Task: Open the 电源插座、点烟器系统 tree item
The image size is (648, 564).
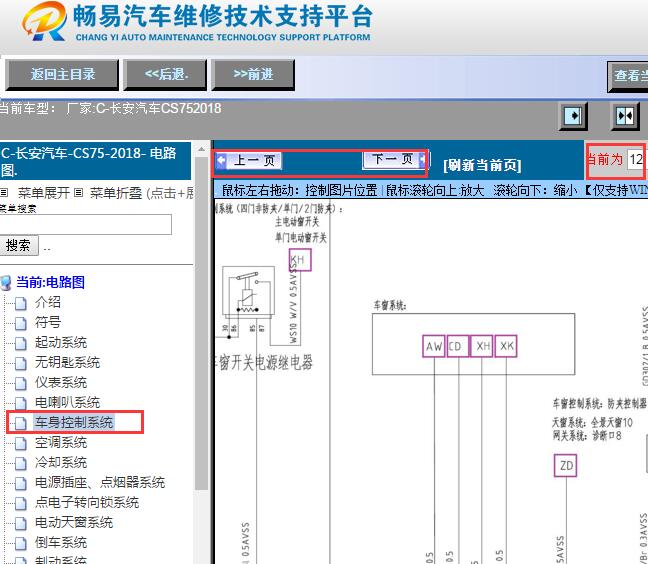Action: tap(100, 483)
